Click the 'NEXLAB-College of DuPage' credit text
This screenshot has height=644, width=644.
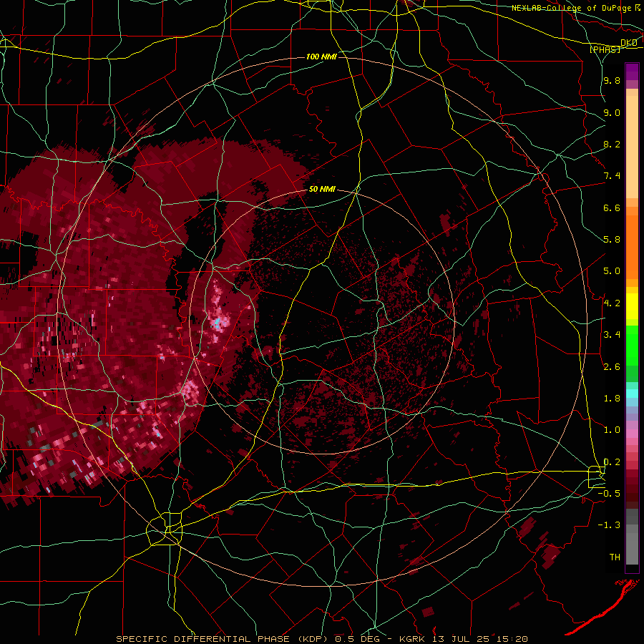[x=571, y=8]
